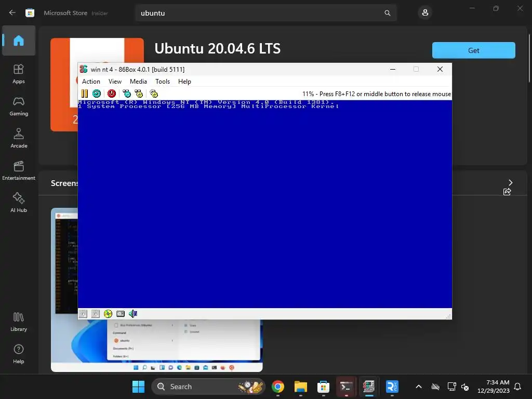The height and width of the screenshot is (399, 532).
Task: Click the taskbar Search box
Action: pyautogui.click(x=208, y=387)
